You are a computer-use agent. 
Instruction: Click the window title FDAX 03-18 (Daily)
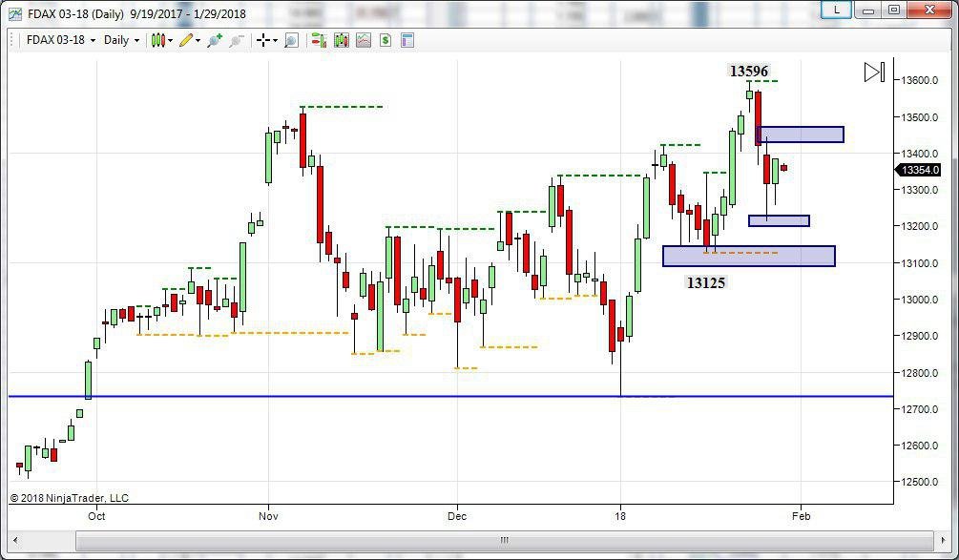point(75,13)
